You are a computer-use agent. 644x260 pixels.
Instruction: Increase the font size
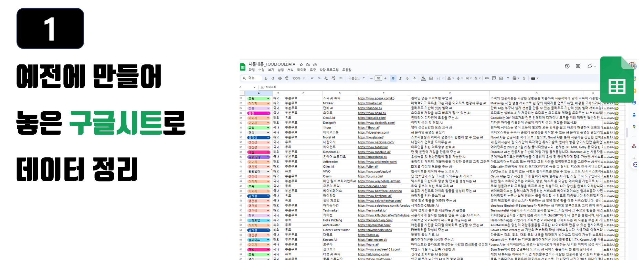coord(385,78)
